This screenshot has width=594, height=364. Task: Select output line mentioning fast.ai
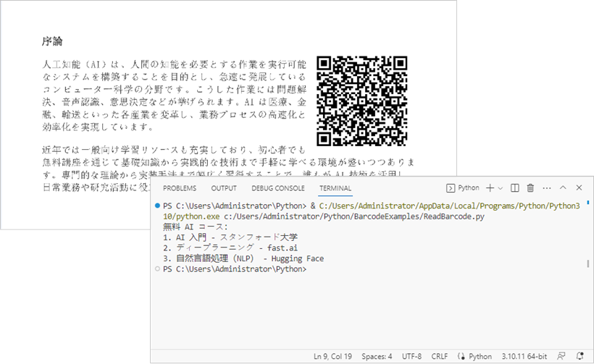click(x=230, y=247)
